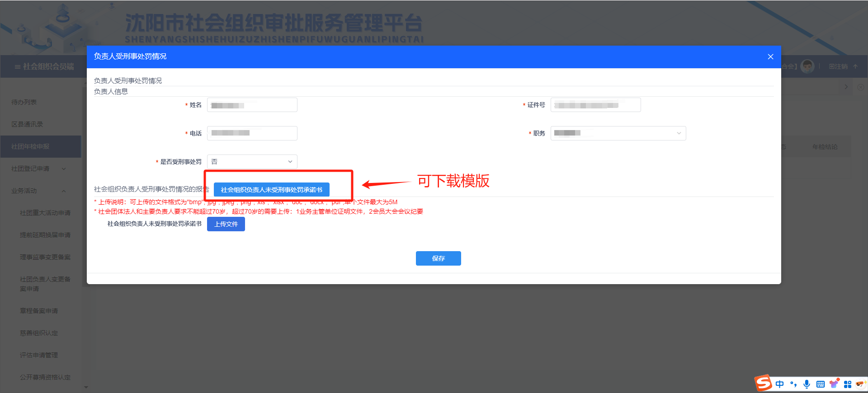Close the 负责人受刑事处罚情况 dialog

coord(770,56)
